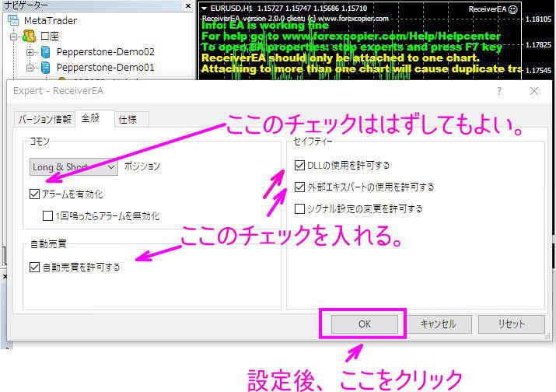Collapse the Pepperstone-Demo01 tree node
This screenshot has width=556, height=392.
tap(30, 68)
